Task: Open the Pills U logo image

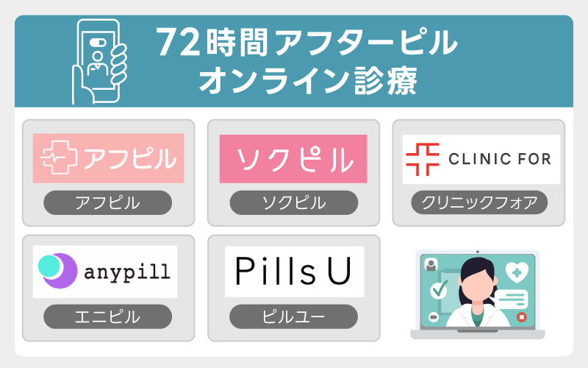Action: (x=293, y=271)
